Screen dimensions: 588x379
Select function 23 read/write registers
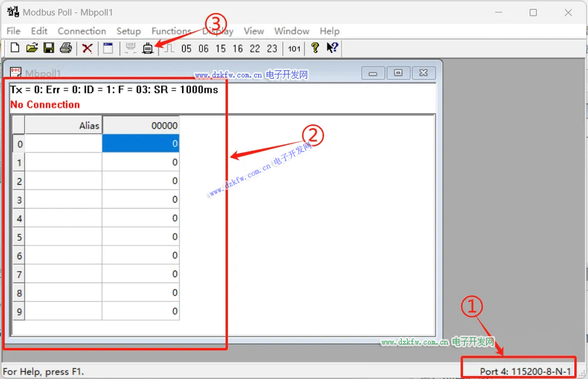(x=272, y=48)
